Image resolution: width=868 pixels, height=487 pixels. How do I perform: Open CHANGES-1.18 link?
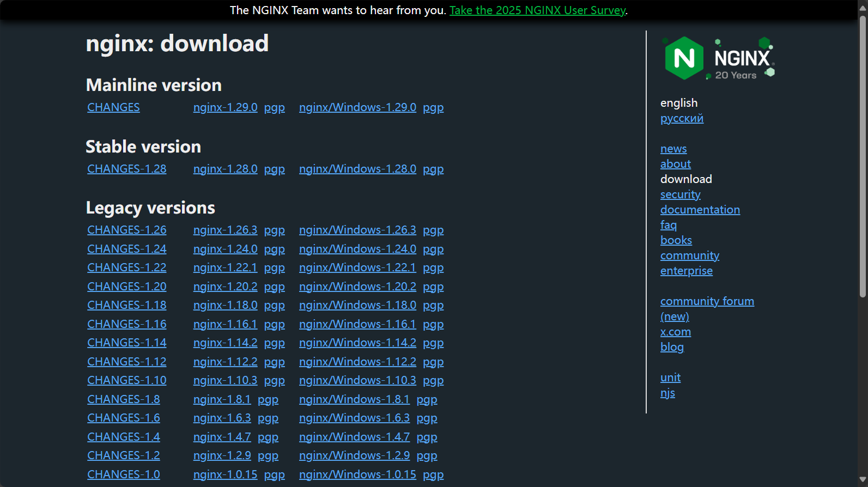point(127,305)
